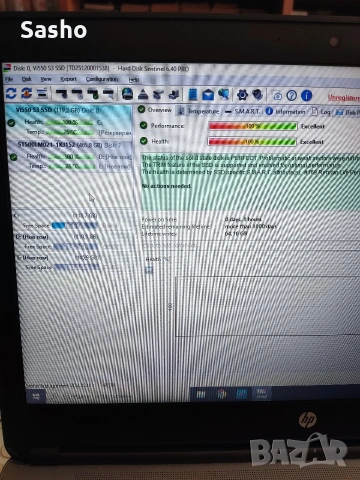Click the 'Estimated remaining lifetime' label
360x480 pixels.
pos(175,227)
